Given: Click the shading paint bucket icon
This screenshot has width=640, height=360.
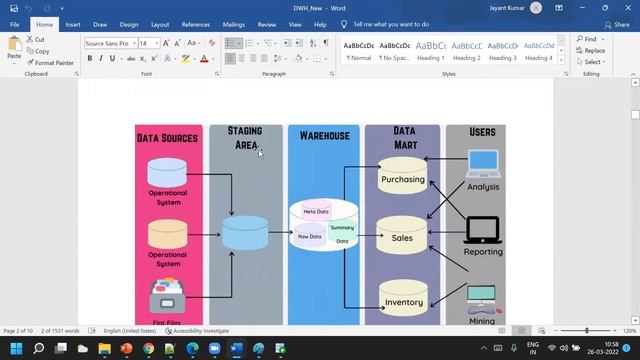Looking at the screenshot, I should point(299,59).
